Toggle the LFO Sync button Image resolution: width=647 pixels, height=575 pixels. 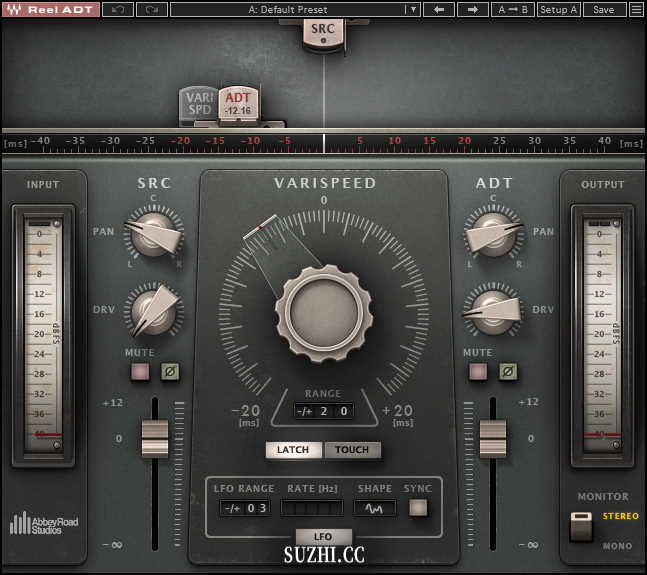pos(418,507)
